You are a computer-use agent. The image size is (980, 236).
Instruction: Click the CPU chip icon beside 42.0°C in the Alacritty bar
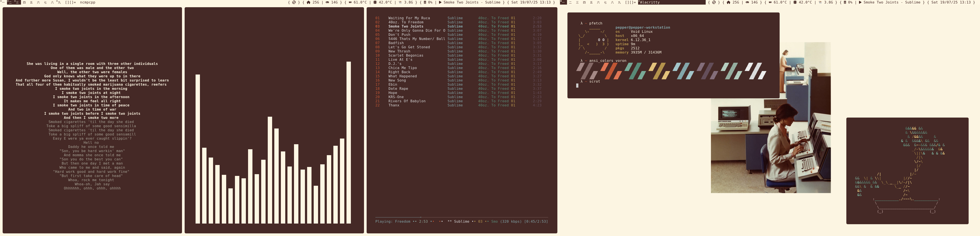pos(795,2)
